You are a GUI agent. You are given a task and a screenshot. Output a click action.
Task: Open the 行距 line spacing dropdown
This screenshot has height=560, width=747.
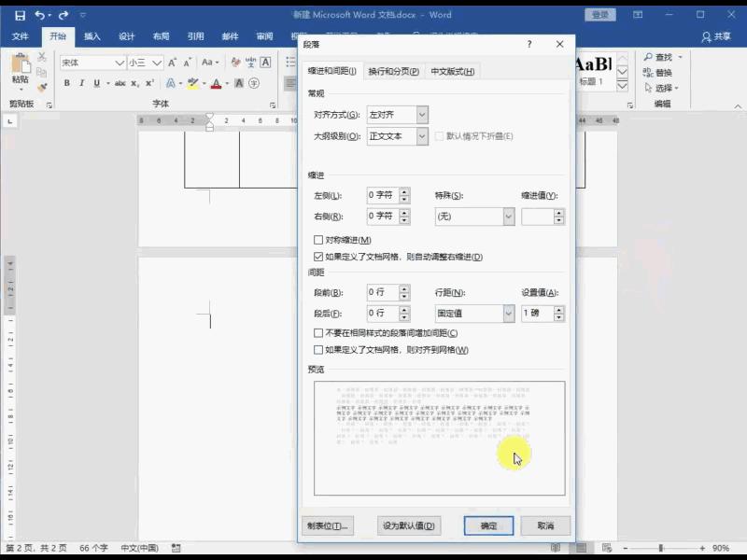point(509,314)
